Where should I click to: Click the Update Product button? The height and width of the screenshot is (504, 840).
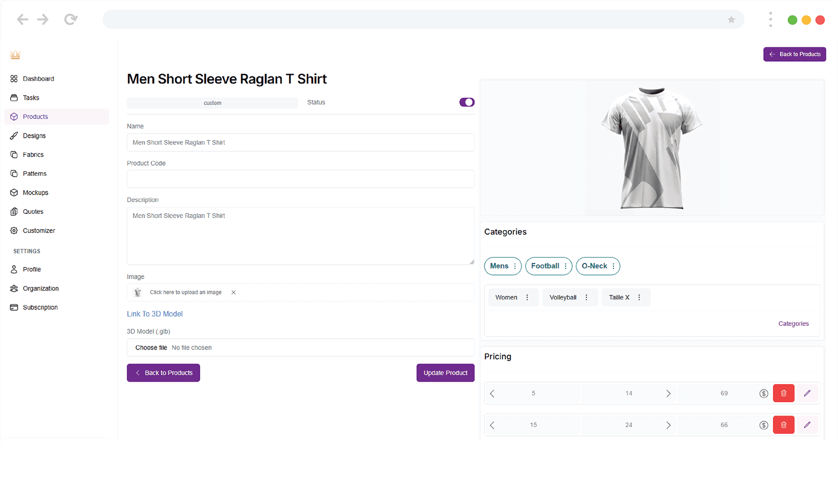[445, 373]
